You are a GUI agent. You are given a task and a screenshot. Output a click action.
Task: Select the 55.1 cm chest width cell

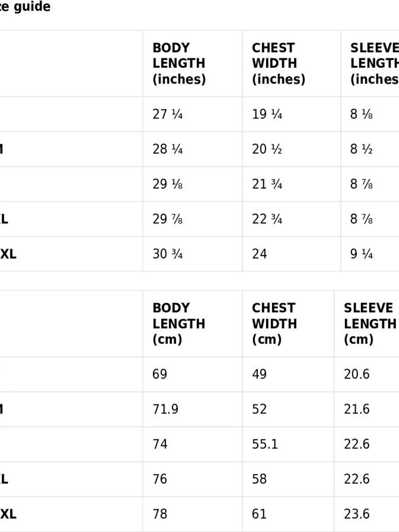coord(265,444)
